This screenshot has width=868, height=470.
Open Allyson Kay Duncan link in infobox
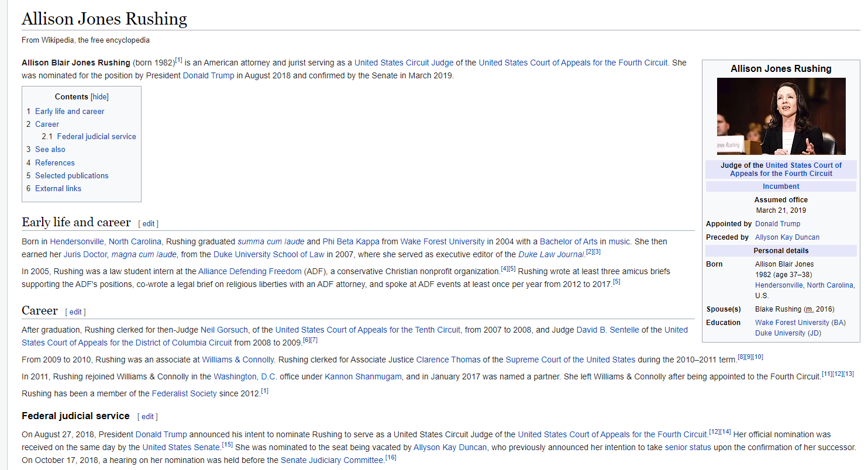tap(787, 237)
